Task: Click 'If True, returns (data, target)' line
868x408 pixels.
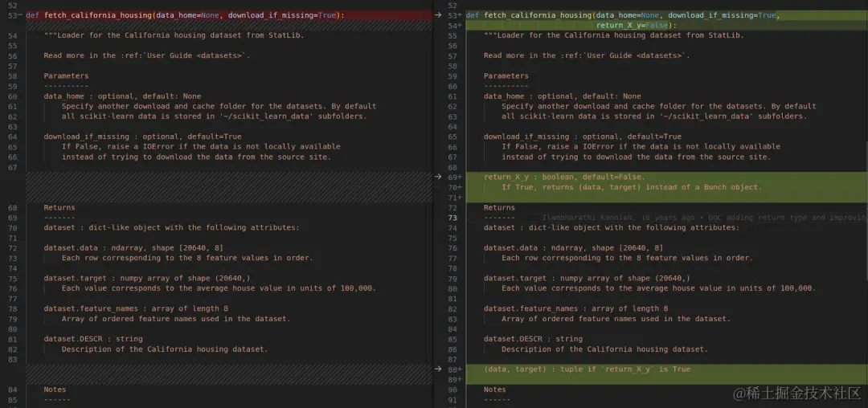Action: pyautogui.click(x=632, y=187)
